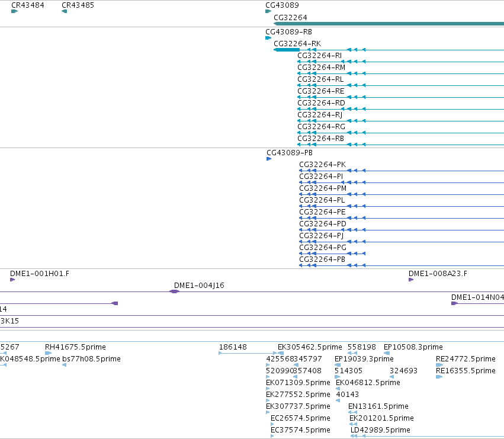Select the CG32264-PG protein label

point(323,248)
